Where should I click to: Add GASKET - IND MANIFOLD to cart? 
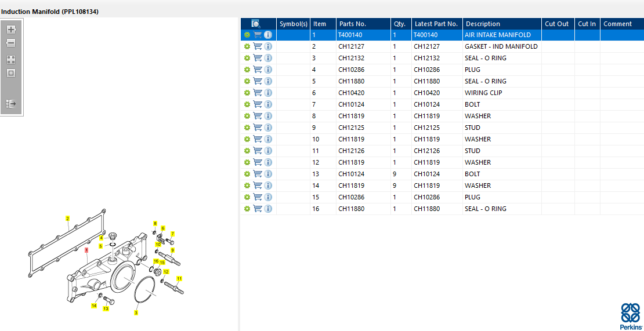coord(258,46)
